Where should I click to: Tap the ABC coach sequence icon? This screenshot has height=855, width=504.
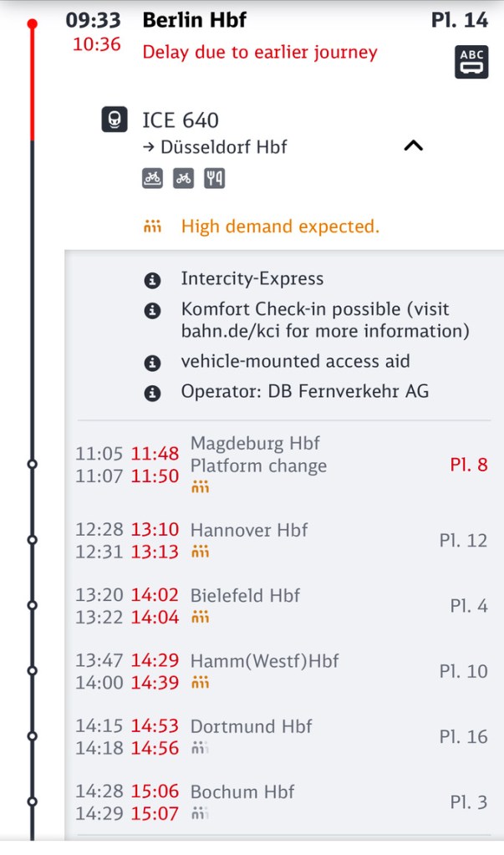pyautogui.click(x=471, y=62)
